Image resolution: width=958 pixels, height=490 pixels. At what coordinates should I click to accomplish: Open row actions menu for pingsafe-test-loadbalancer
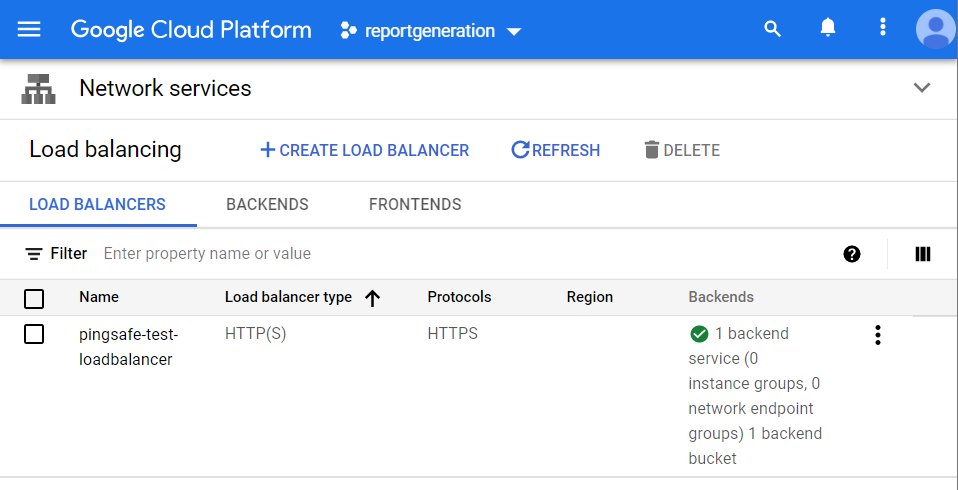[x=877, y=335]
